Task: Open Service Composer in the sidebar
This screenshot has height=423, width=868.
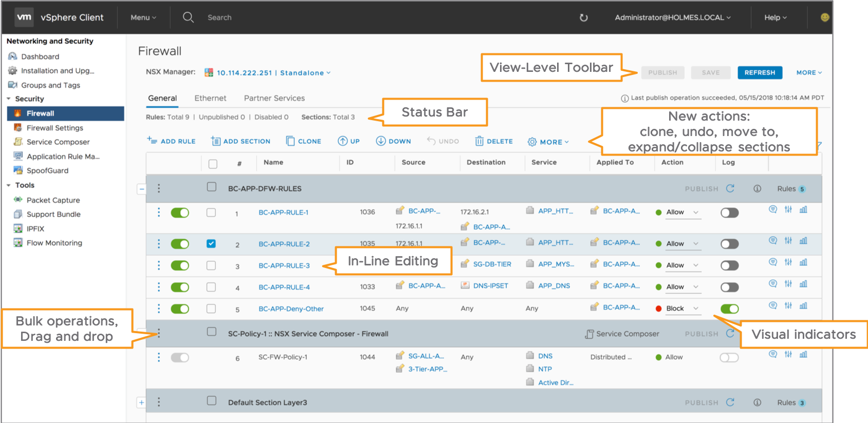Action: tap(58, 142)
